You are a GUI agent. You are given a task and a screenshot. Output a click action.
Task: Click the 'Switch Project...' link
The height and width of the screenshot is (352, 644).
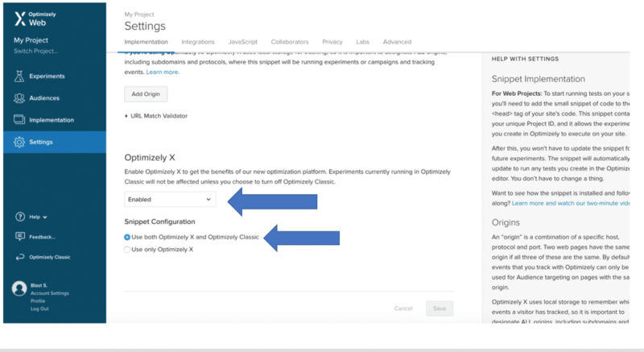tap(35, 51)
